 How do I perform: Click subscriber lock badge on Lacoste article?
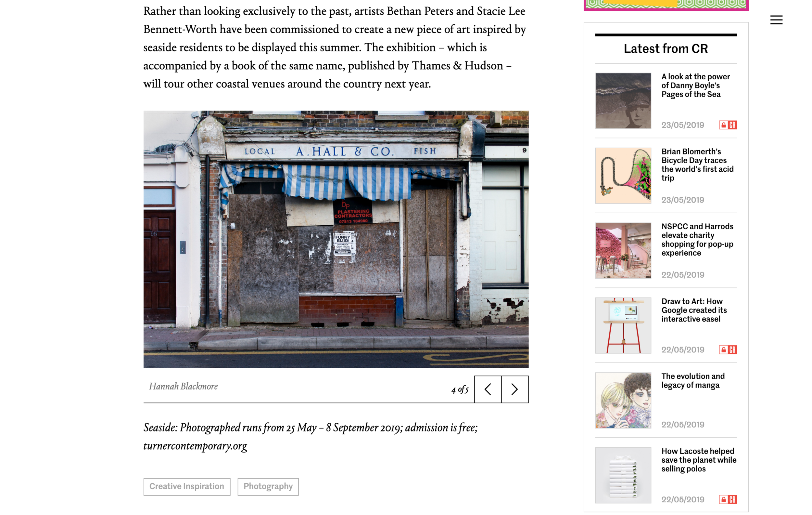(x=728, y=499)
